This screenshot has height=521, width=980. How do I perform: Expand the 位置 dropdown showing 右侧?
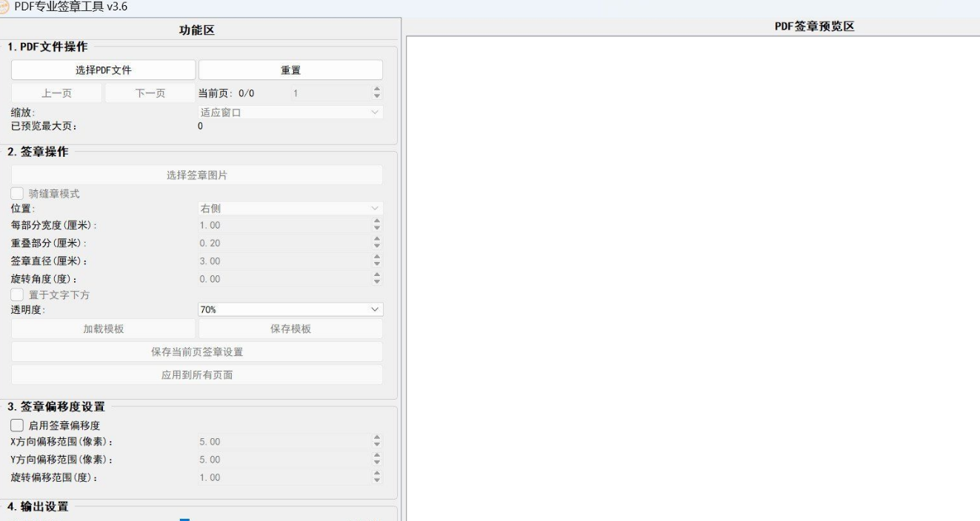click(290, 209)
